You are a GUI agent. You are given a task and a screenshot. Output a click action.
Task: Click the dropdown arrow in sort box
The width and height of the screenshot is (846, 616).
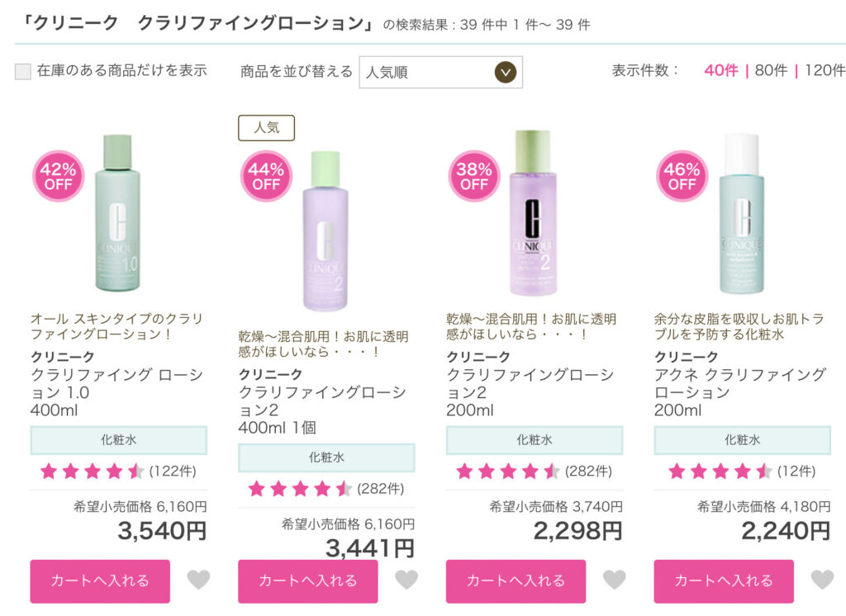506,72
